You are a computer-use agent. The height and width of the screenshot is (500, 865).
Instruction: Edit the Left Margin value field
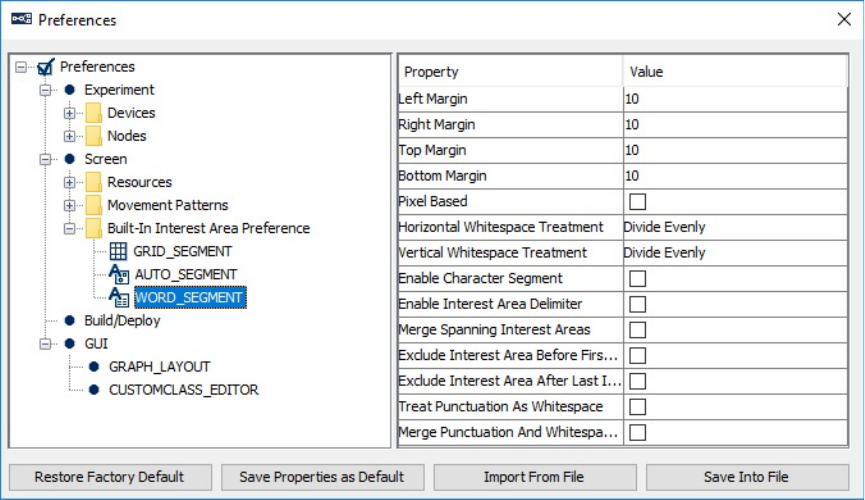(x=735, y=99)
